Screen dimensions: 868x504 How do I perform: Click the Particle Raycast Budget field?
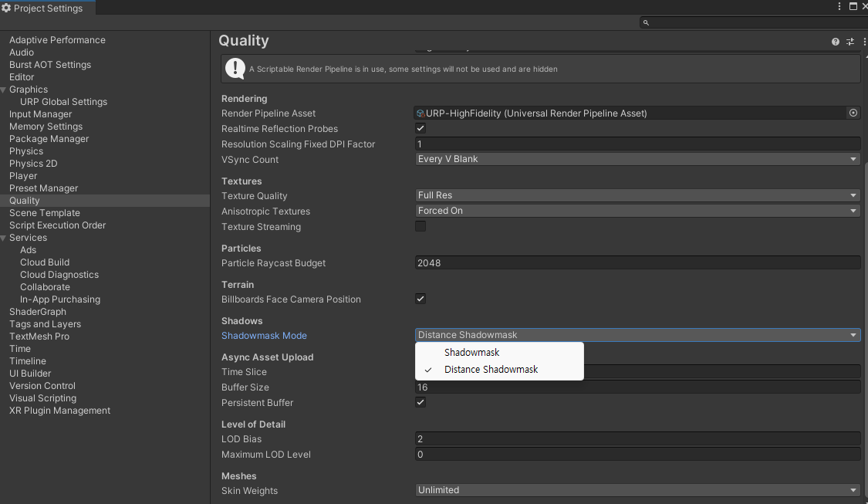click(x=638, y=263)
